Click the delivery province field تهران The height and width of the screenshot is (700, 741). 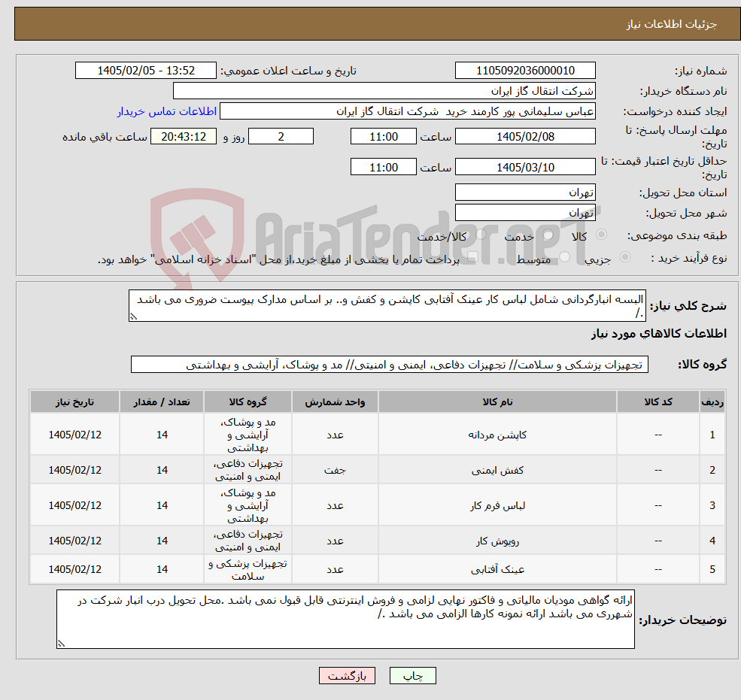tap(525, 192)
